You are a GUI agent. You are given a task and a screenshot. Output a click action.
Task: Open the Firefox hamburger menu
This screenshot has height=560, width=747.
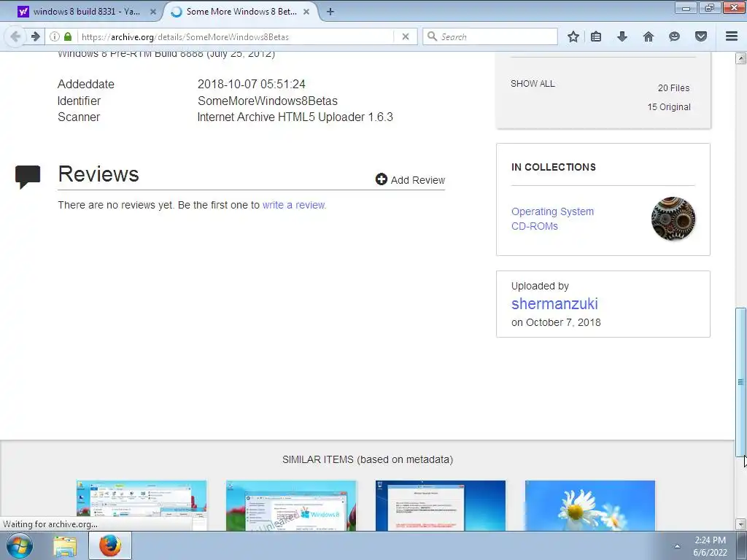pyautogui.click(x=732, y=36)
